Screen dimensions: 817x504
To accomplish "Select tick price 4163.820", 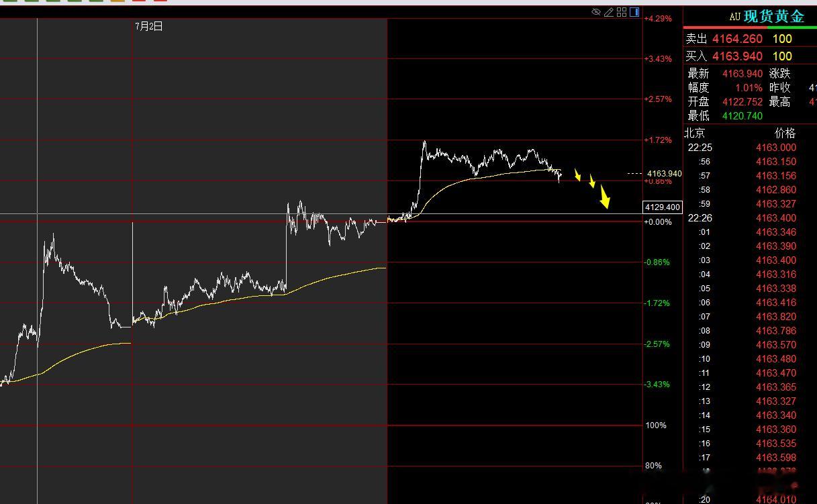I will tap(776, 317).
